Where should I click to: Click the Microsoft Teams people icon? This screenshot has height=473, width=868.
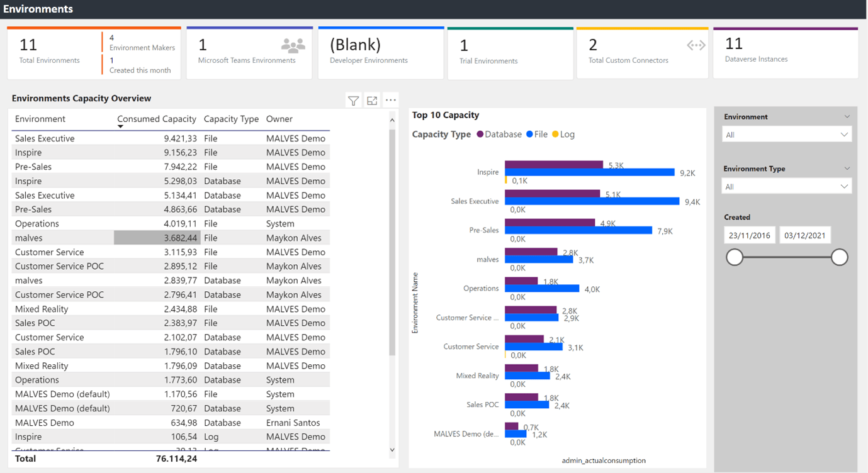[x=293, y=45]
